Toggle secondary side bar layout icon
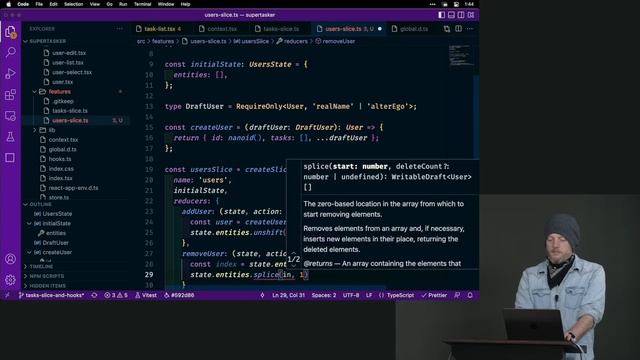 [461, 15]
